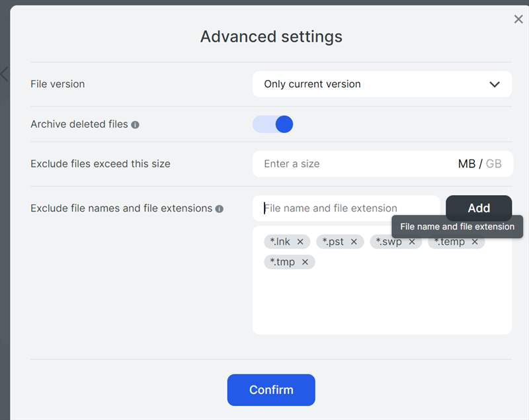The width and height of the screenshot is (529, 420).
Task: Click the Confirm button
Action: pyautogui.click(x=271, y=390)
